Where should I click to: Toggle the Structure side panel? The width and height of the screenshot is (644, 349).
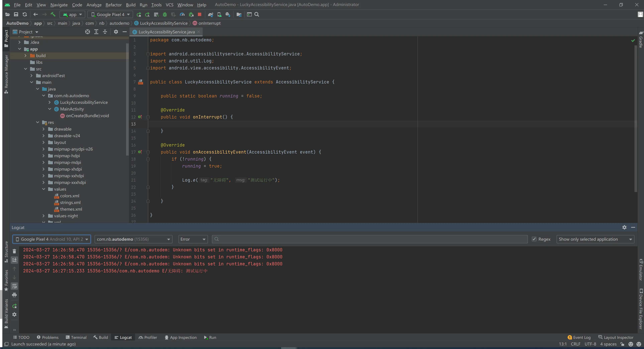pyautogui.click(x=6, y=252)
